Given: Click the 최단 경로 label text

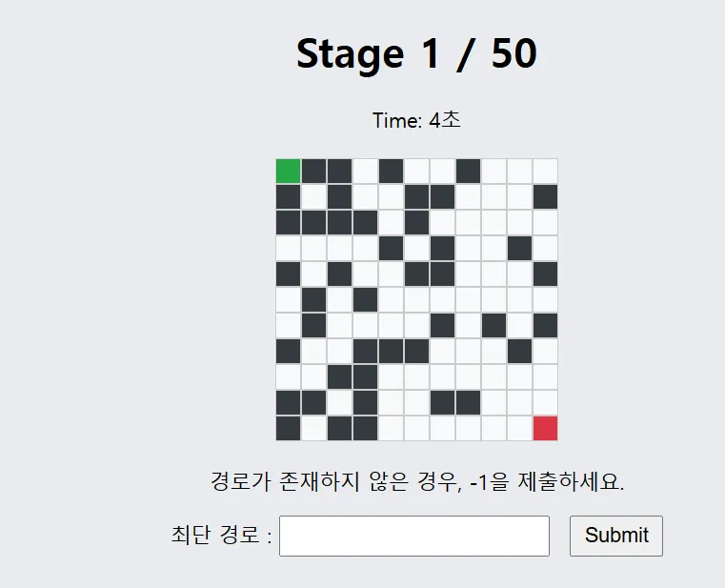Looking at the screenshot, I should tap(221, 536).
